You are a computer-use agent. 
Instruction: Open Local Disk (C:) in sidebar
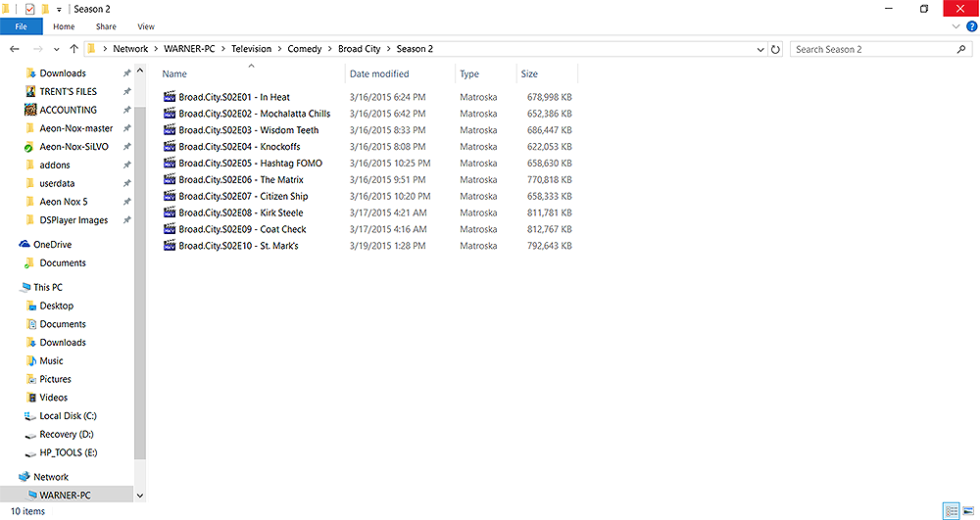point(68,416)
